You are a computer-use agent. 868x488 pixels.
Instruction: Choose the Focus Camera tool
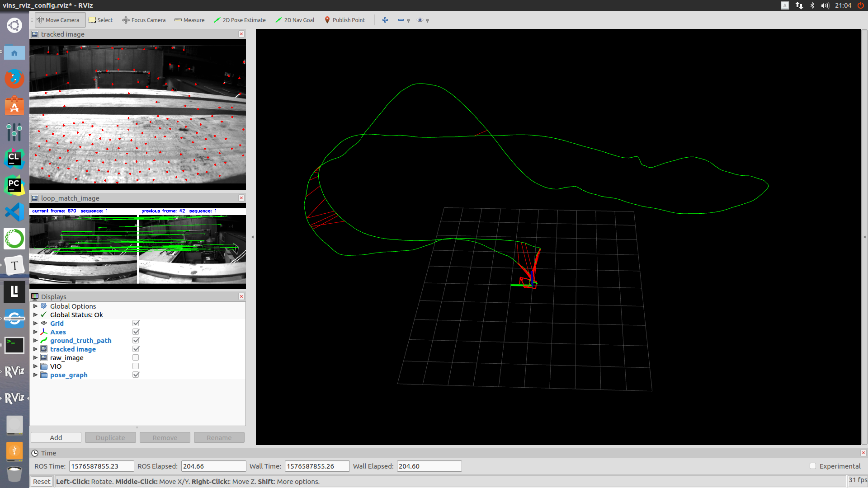144,20
